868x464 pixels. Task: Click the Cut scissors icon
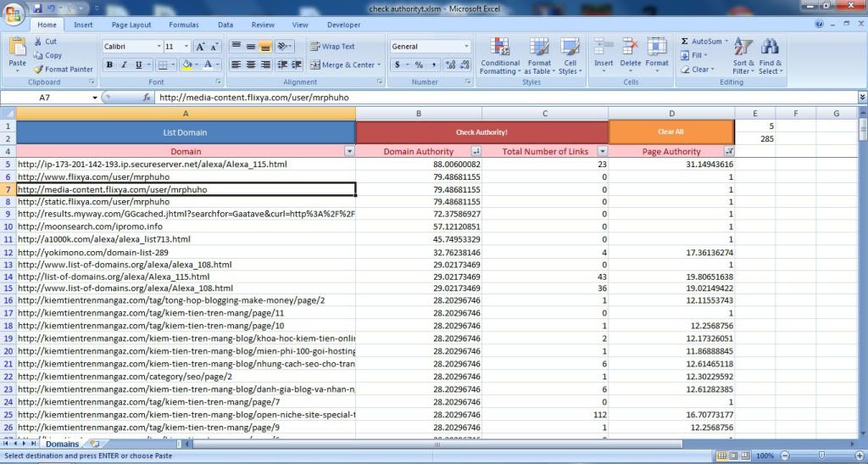pyautogui.click(x=37, y=42)
